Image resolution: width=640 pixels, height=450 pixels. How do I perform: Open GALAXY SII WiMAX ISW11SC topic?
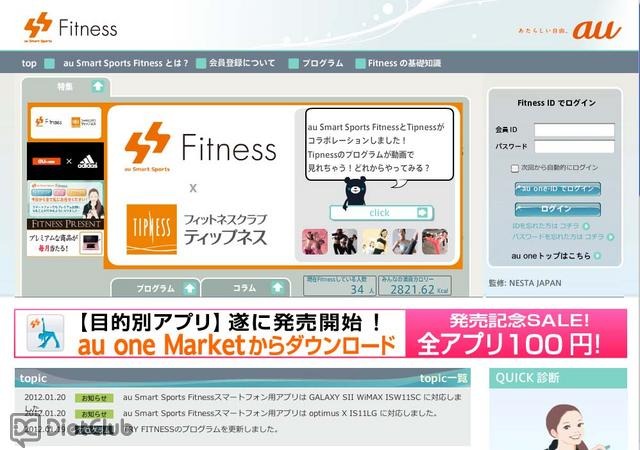pyautogui.click(x=292, y=397)
